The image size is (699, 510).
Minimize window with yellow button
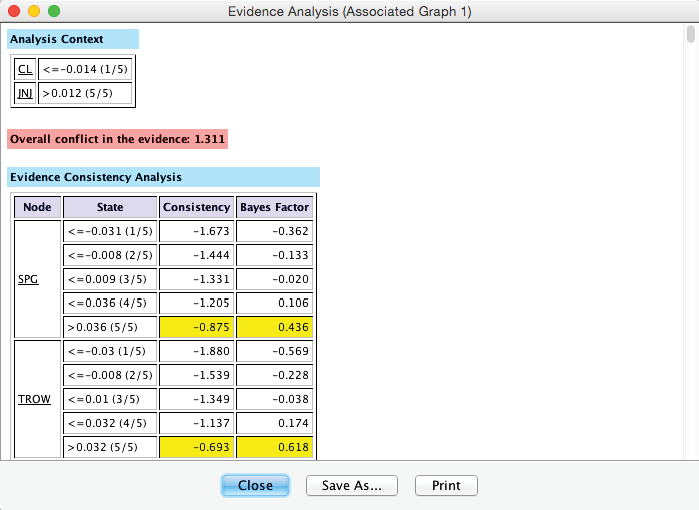pos(33,12)
